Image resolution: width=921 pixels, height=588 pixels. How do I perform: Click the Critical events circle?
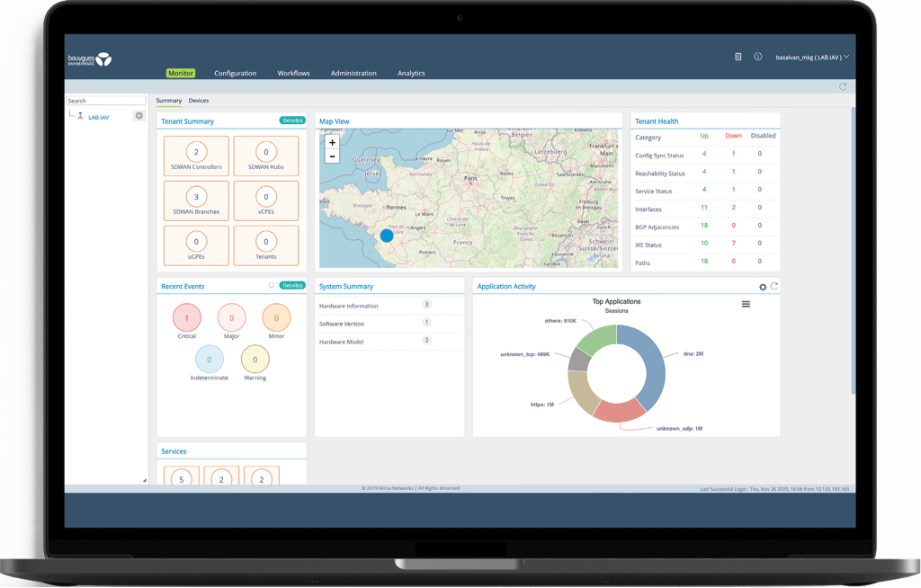point(187,317)
